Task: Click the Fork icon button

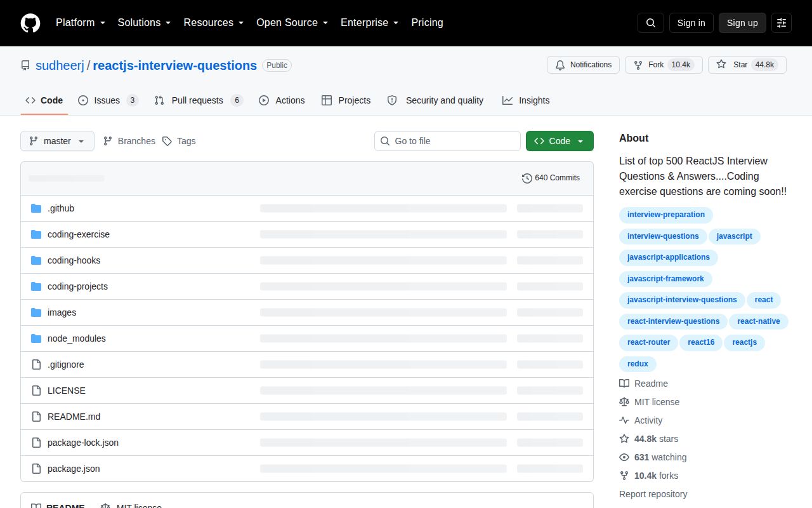Action: coord(638,65)
